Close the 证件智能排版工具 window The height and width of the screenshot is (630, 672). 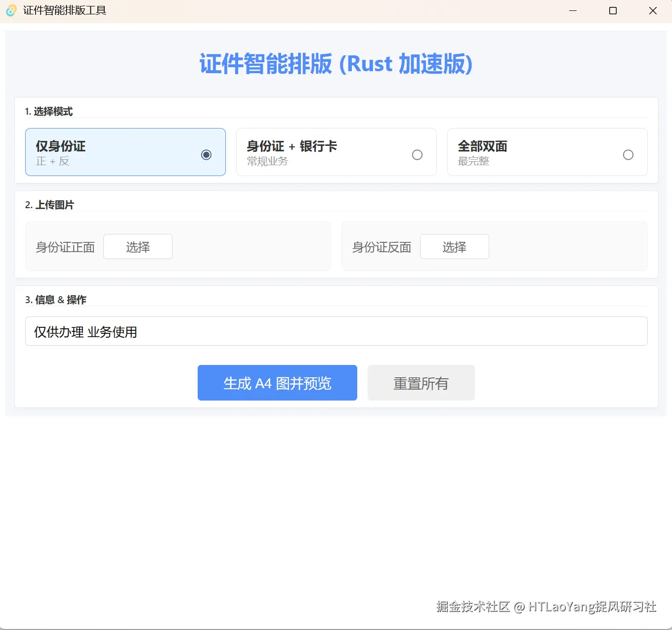653,10
